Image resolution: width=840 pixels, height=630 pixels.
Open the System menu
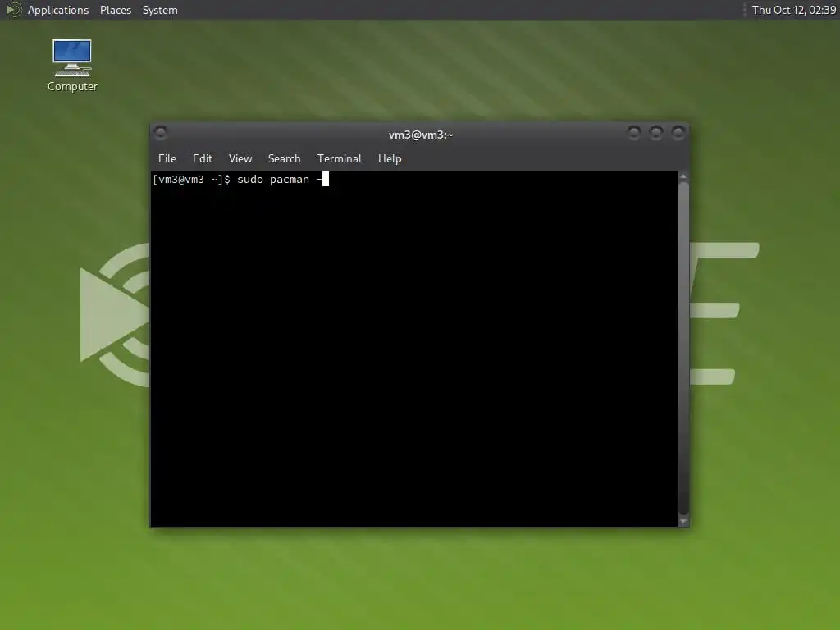(x=160, y=10)
